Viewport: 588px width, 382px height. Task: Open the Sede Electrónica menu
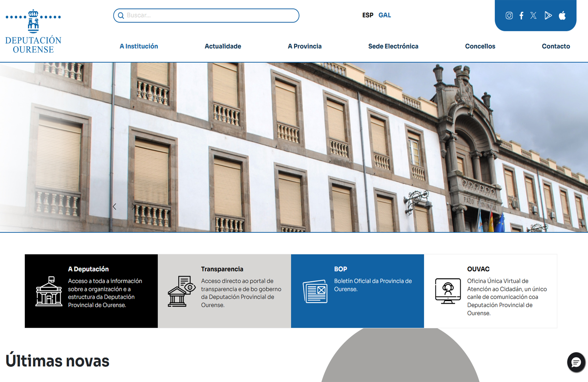(393, 46)
